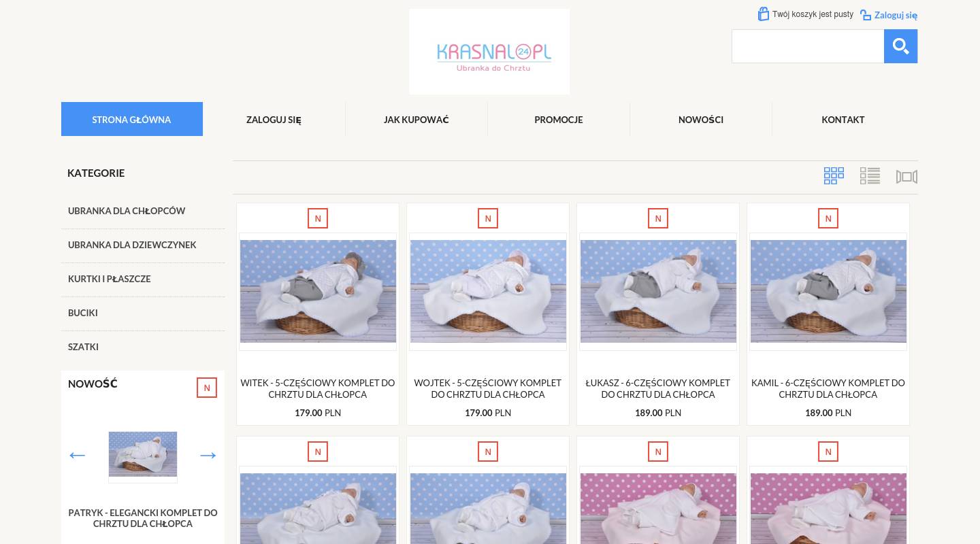Switch to list view layout icon
The width and height of the screenshot is (980, 544).
click(x=870, y=176)
